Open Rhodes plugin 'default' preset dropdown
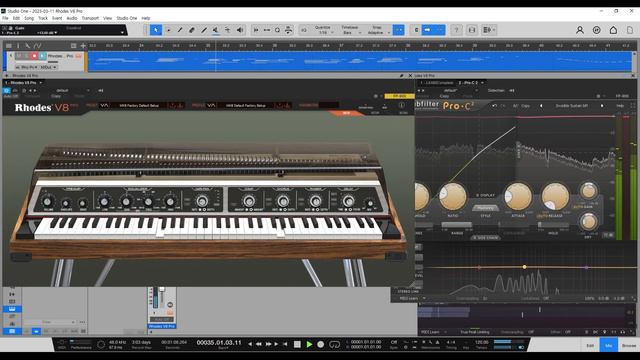 [72, 90]
